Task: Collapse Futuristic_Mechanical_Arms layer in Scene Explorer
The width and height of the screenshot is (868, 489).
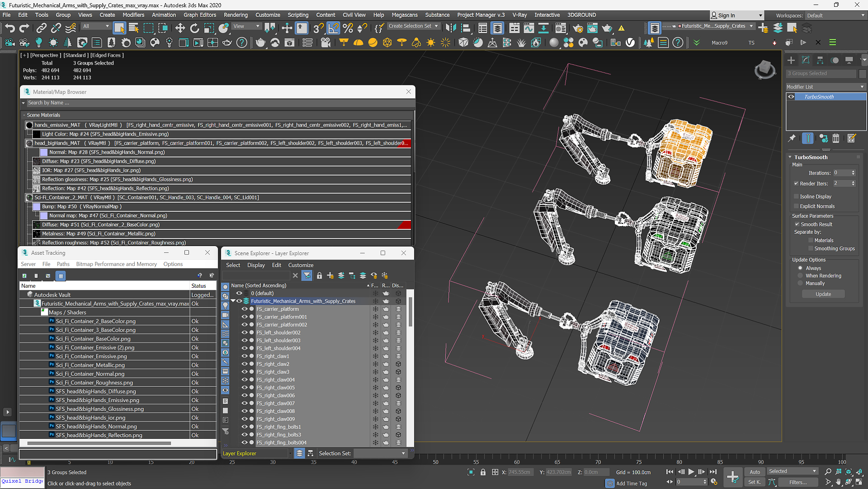Action: 233,301
